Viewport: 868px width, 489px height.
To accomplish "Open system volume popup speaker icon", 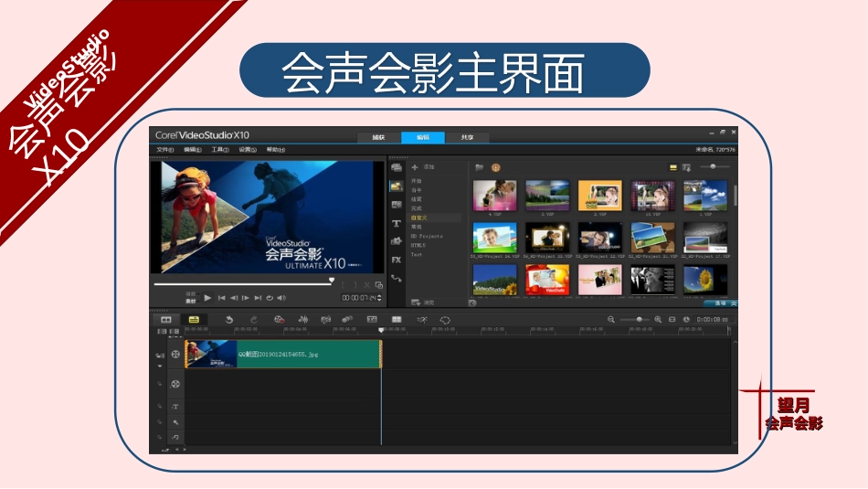I will click(281, 298).
